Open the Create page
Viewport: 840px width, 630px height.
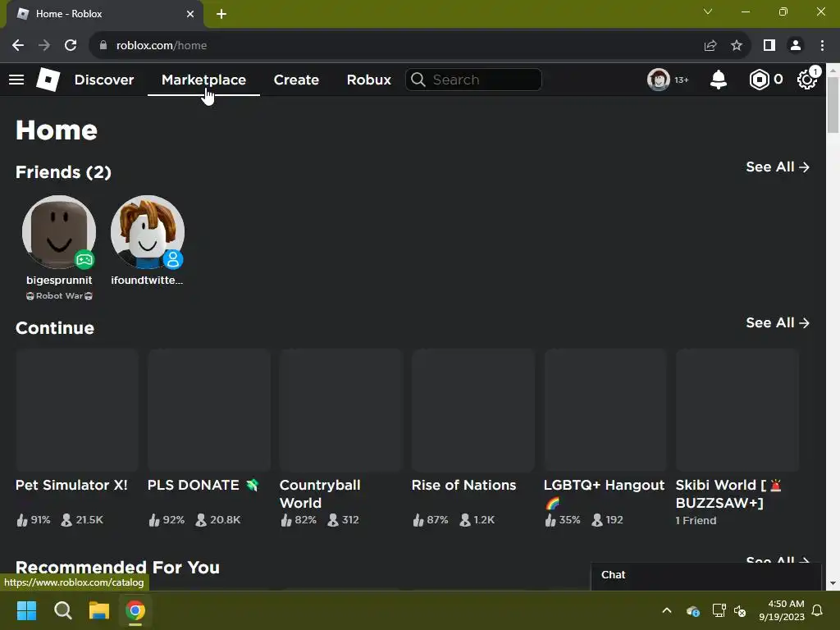[x=296, y=80]
